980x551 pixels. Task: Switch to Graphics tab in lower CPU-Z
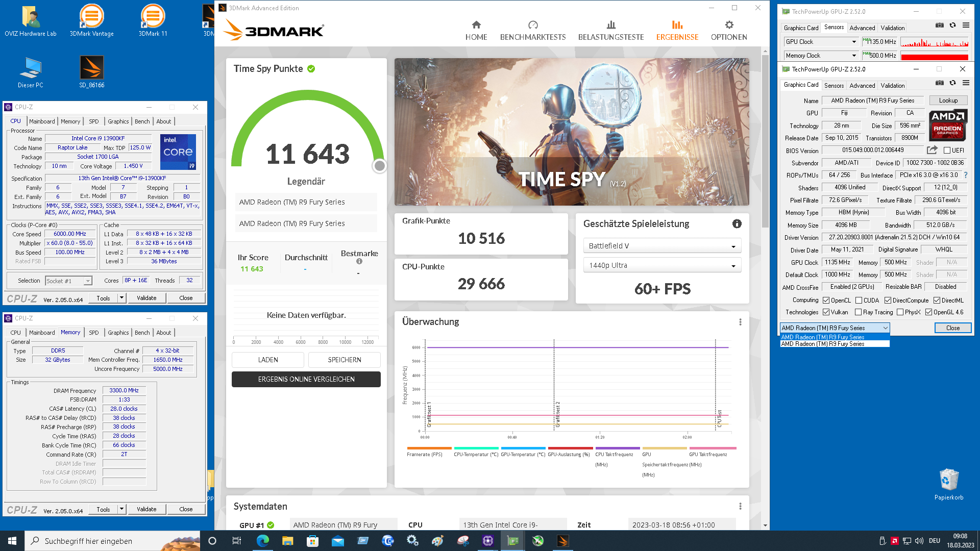click(x=118, y=333)
